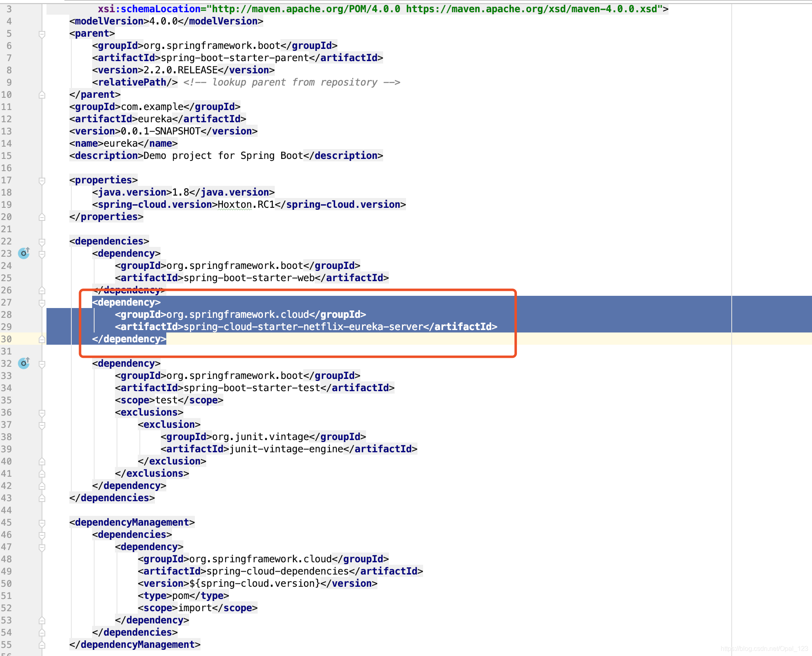
Task: Click the modelVersion 4.0.0 text
Action: [x=163, y=21]
